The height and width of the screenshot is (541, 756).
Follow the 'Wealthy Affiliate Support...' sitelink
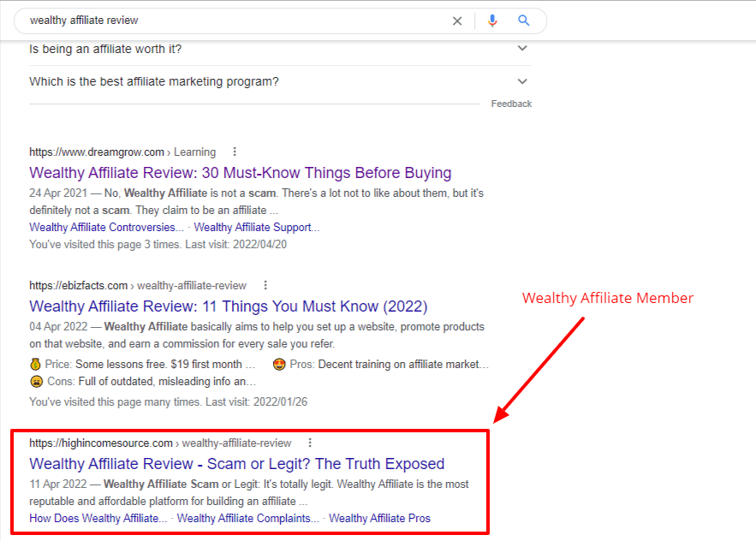[x=257, y=227]
